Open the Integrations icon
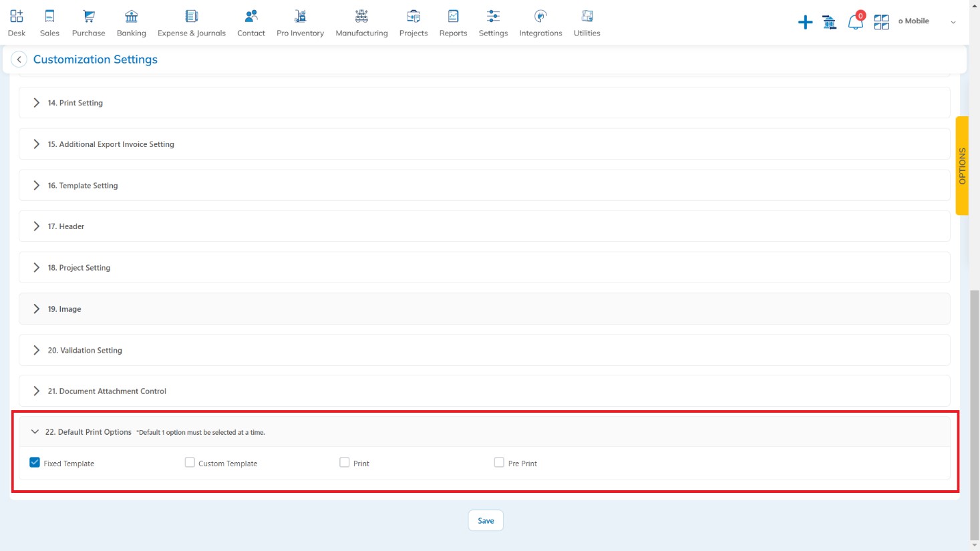The image size is (980, 551). click(x=540, y=17)
